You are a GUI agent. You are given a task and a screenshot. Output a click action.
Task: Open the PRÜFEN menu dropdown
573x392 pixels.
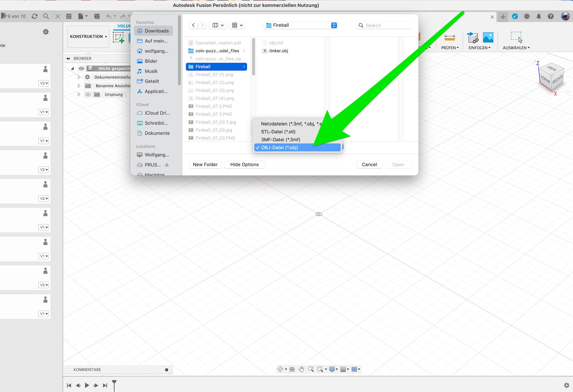(x=450, y=48)
